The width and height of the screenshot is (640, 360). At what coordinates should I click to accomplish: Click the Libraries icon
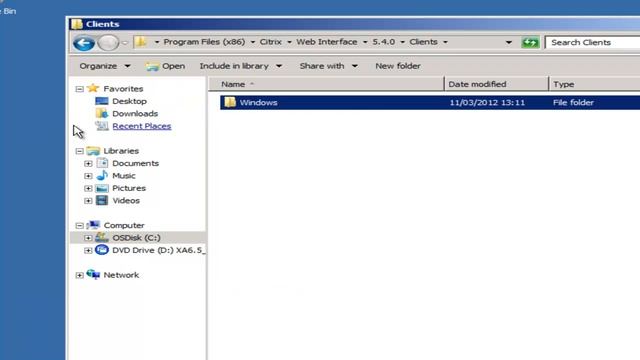point(93,151)
